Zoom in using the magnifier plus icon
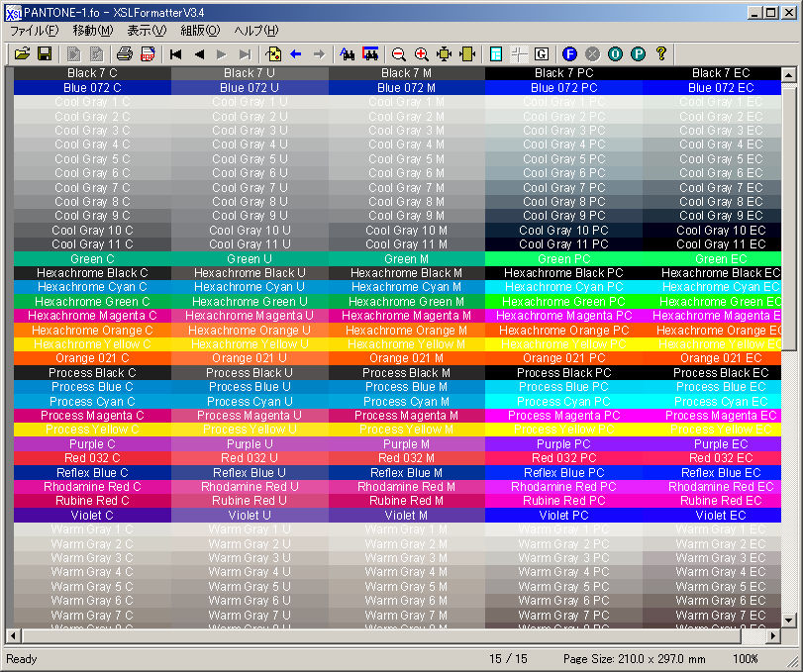 (x=420, y=53)
